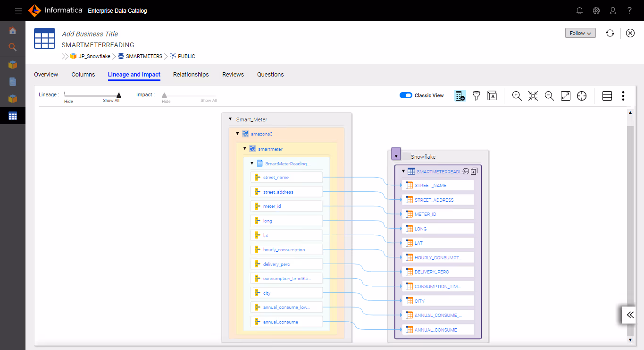Collapse the smartmeter folder node

pyautogui.click(x=245, y=148)
